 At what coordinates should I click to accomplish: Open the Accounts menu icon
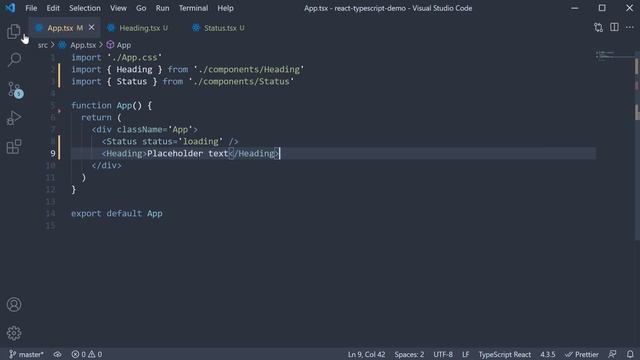(14, 304)
